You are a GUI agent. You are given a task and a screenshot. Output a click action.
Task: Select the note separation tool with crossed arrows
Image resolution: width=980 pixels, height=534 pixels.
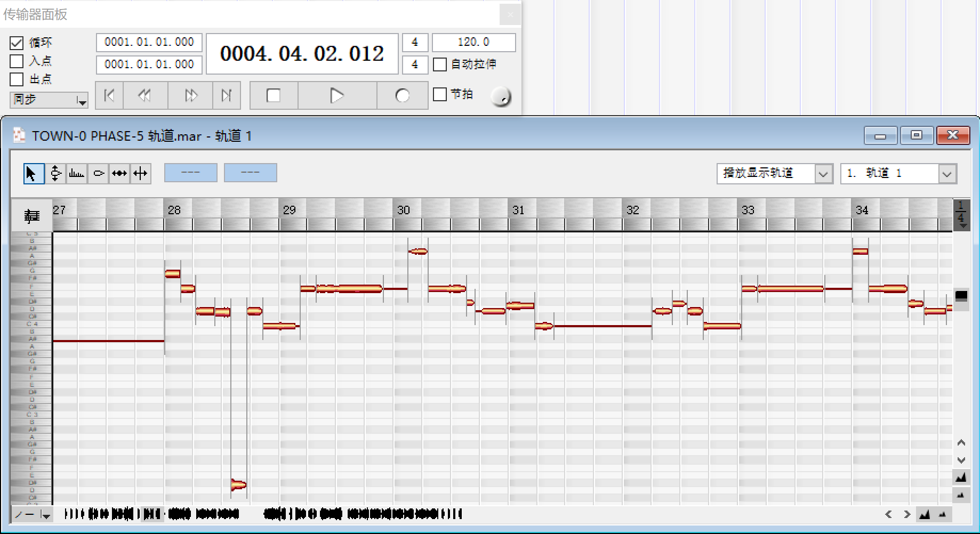[141, 173]
